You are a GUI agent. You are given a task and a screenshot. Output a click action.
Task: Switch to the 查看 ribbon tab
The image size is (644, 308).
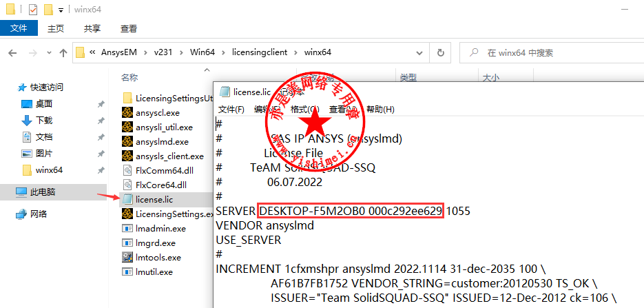click(x=129, y=28)
